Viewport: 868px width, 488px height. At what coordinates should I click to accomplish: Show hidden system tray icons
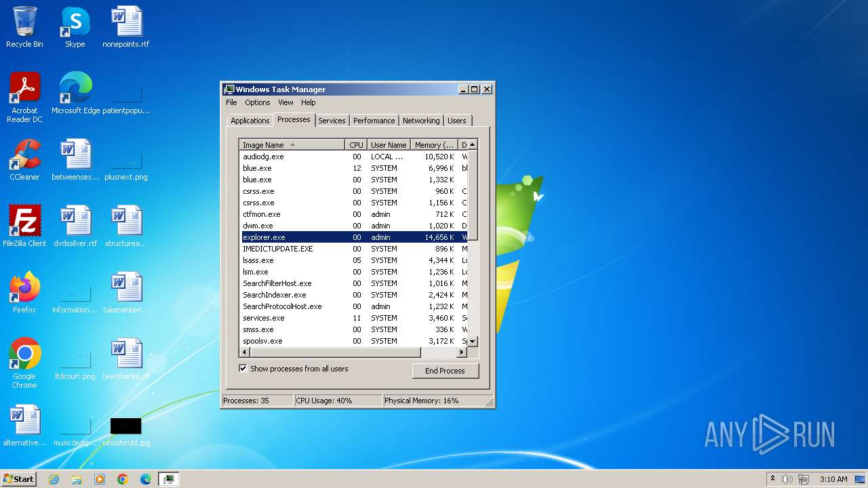[772, 479]
